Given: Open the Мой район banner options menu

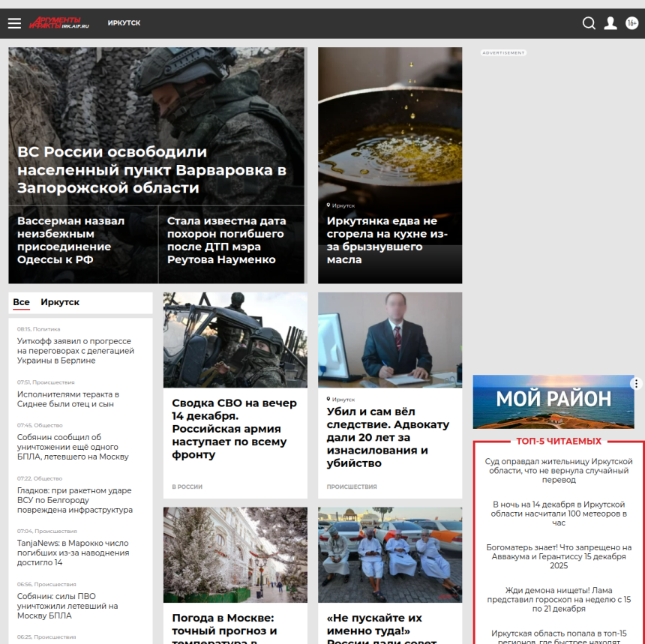Looking at the screenshot, I should tap(636, 384).
